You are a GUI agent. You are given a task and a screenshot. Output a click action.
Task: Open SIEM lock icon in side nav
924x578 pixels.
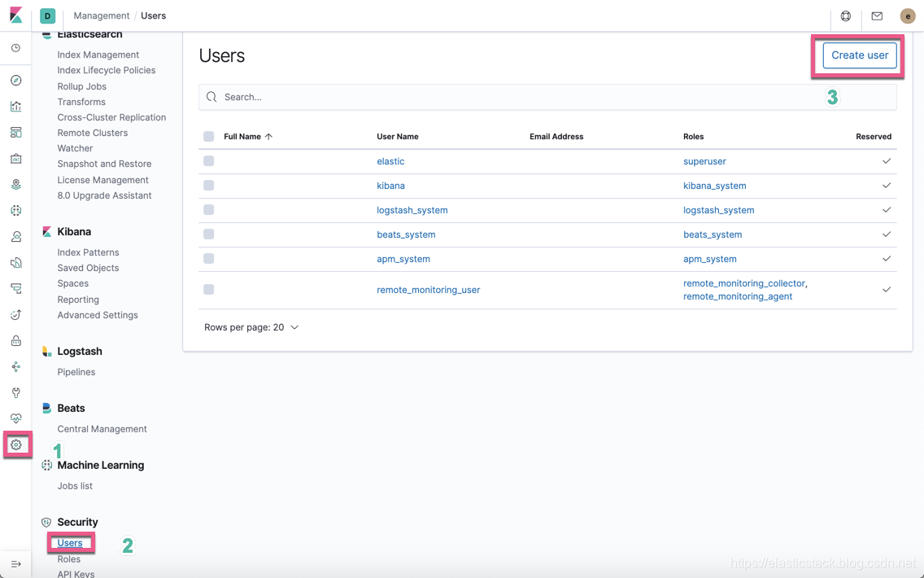click(x=16, y=340)
